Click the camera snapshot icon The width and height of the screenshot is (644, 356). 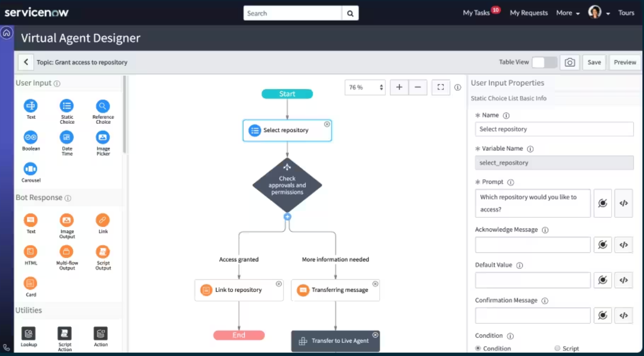[569, 62]
